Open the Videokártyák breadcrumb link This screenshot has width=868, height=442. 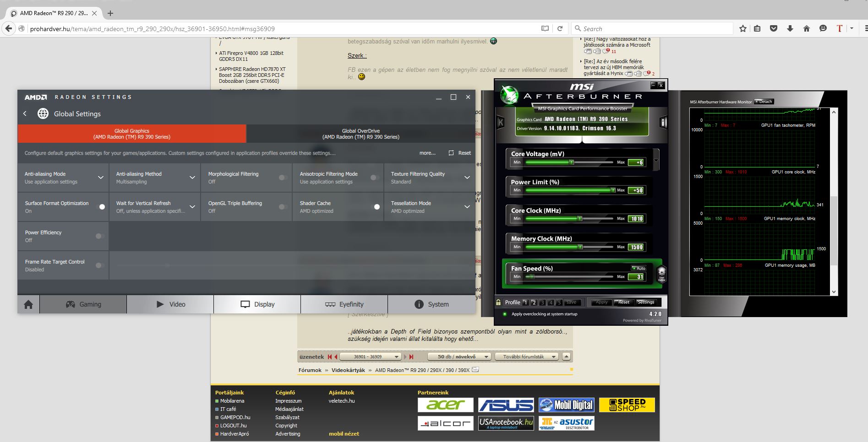[348, 370]
